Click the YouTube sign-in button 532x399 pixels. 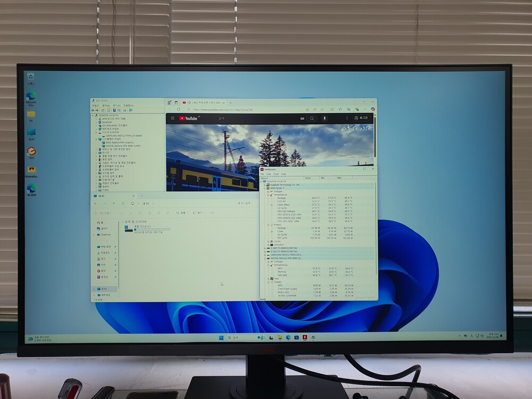pos(361,118)
